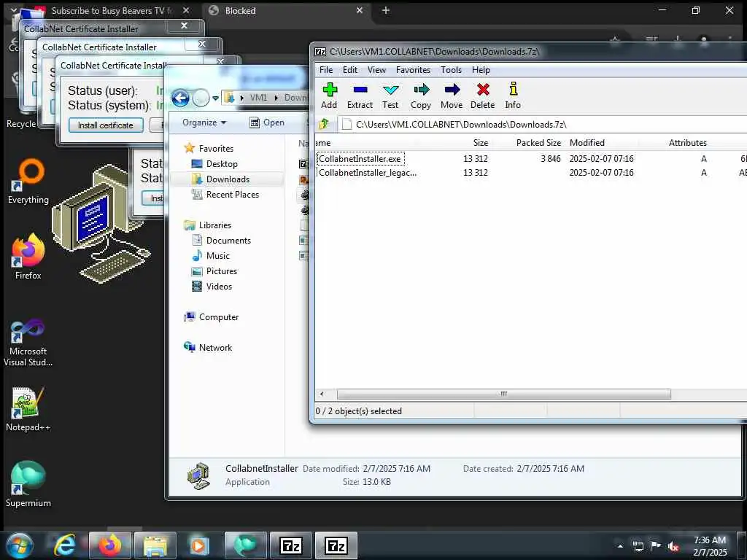
Task: Select Libraries in Explorer navigation pane
Action: 208,225
